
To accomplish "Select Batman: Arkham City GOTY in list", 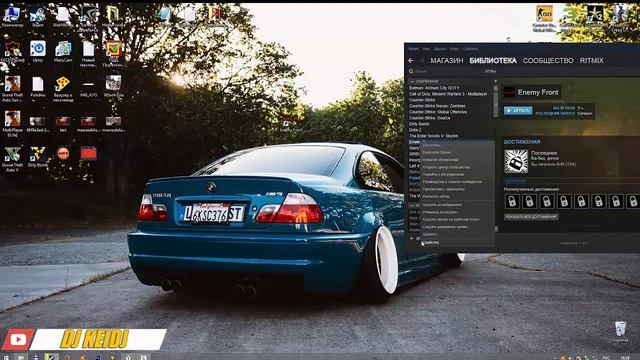I will 434,88.
